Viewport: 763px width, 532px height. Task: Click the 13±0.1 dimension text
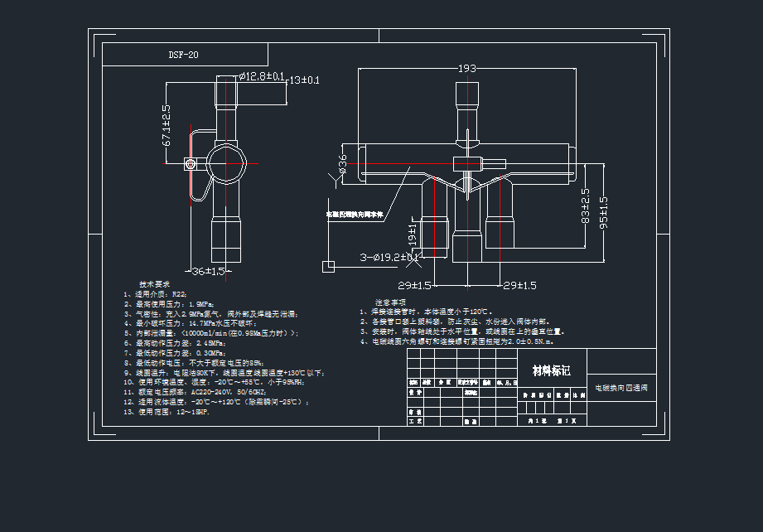[304, 80]
